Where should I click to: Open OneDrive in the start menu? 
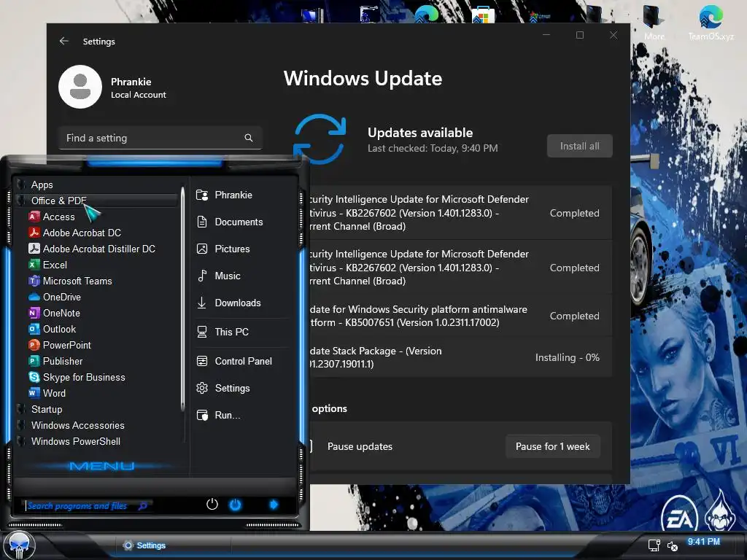point(55,297)
